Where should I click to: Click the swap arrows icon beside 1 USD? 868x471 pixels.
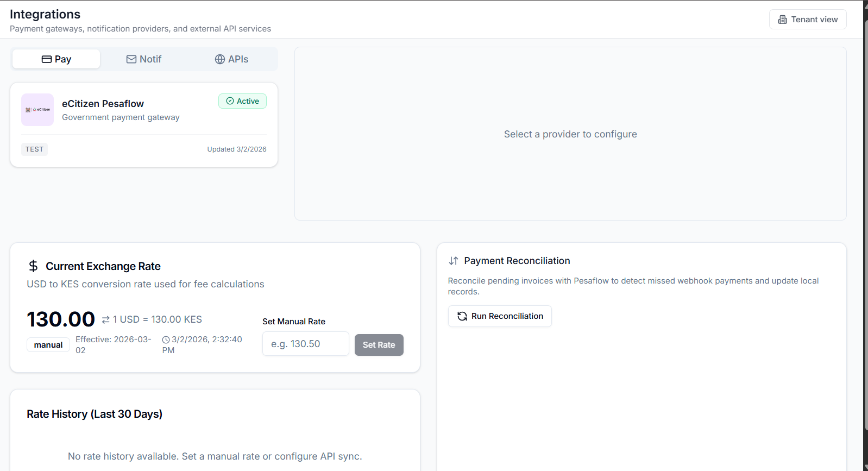(x=106, y=320)
